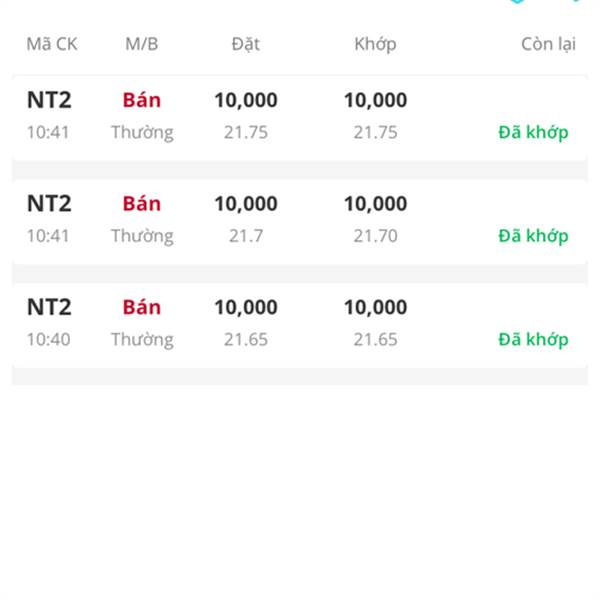Open NT2 symbol of the 10:40 order
600x600 pixels.
[x=49, y=307]
